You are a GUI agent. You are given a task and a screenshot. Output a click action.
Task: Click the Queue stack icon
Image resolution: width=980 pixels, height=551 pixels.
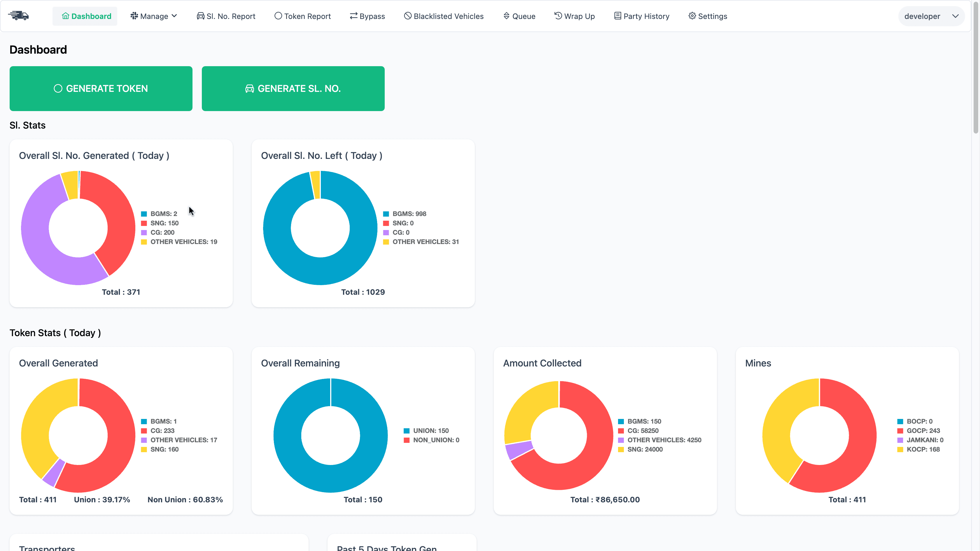tap(506, 15)
